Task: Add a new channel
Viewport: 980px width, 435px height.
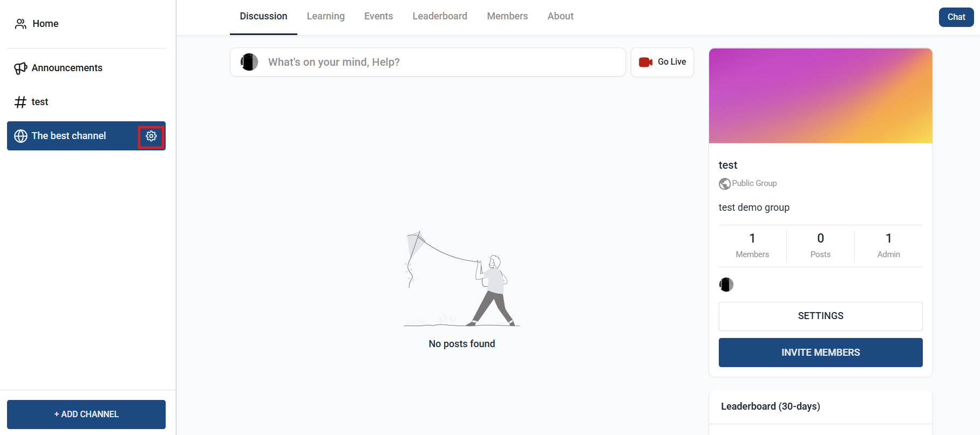Action: [x=86, y=415]
